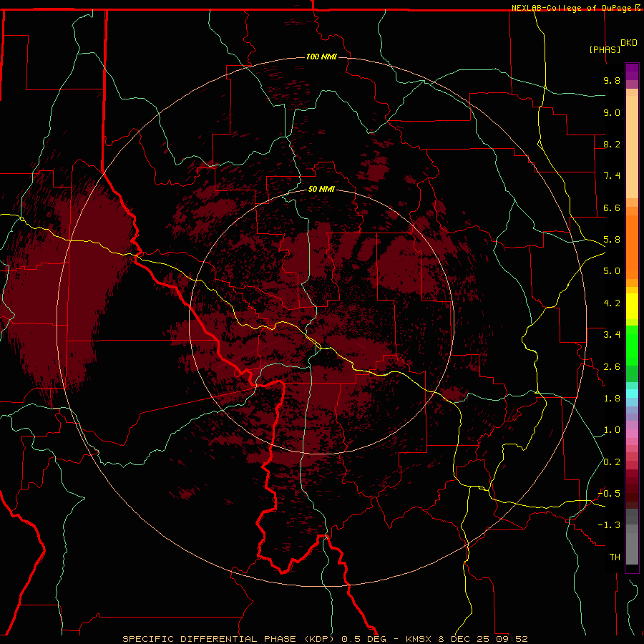Click the 4.2 value on the legend
The width and height of the screenshot is (644, 644).
point(612,303)
